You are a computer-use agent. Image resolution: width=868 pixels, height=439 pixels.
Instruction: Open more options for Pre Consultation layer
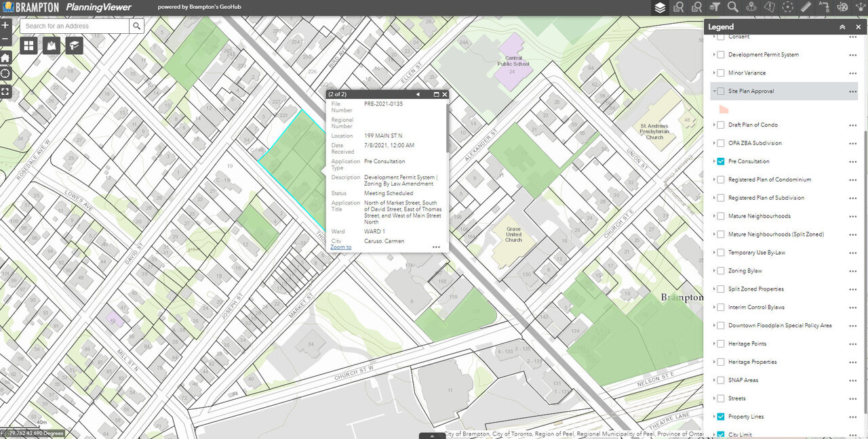(x=853, y=162)
